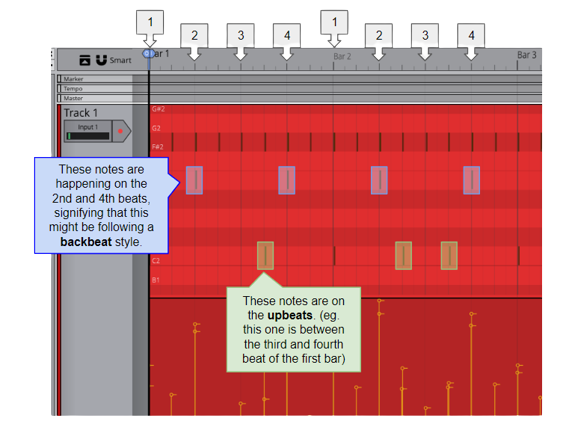Click the Input 1 level meter
Image resolution: width=572 pixels, height=436 pixels.
click(x=88, y=136)
